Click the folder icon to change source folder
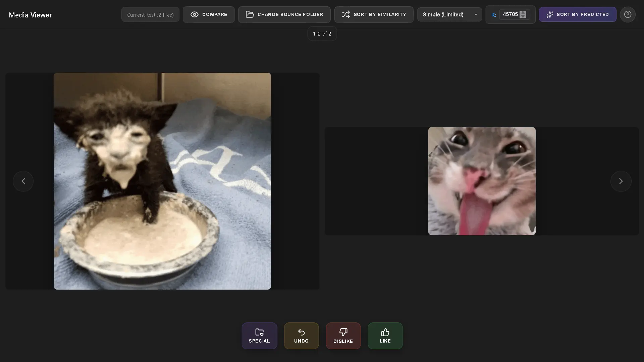 (250, 14)
